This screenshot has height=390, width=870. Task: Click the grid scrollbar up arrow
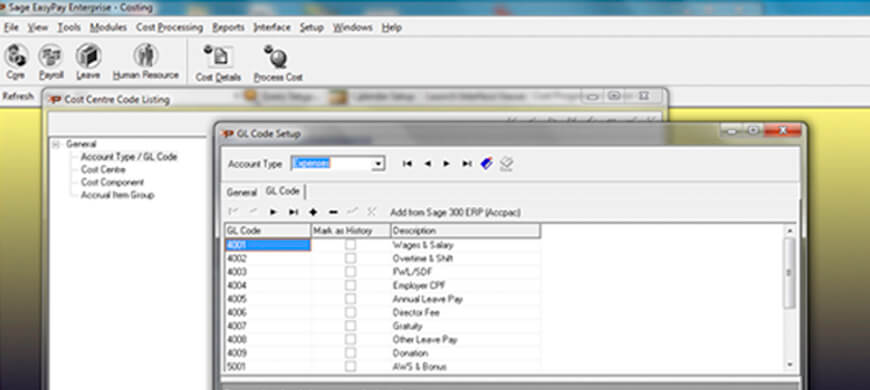[790, 230]
